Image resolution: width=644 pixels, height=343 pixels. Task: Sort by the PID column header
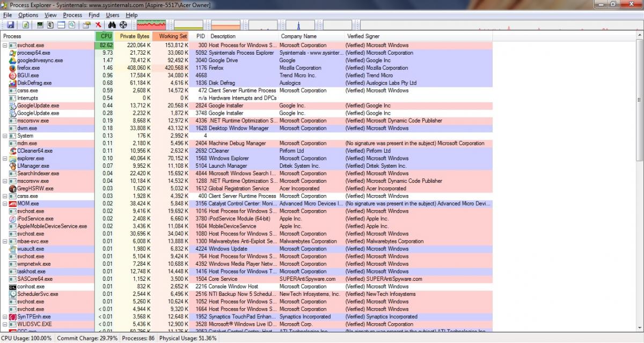tap(199, 36)
